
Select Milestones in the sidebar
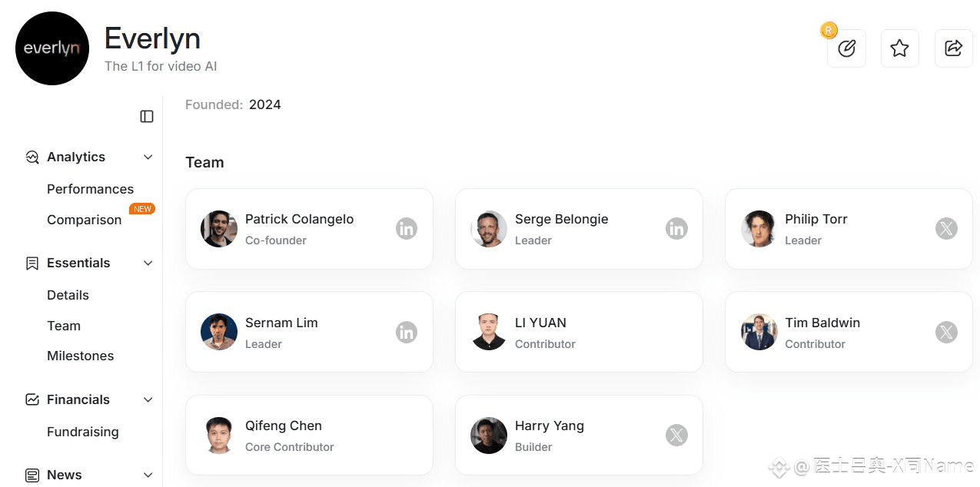point(80,356)
